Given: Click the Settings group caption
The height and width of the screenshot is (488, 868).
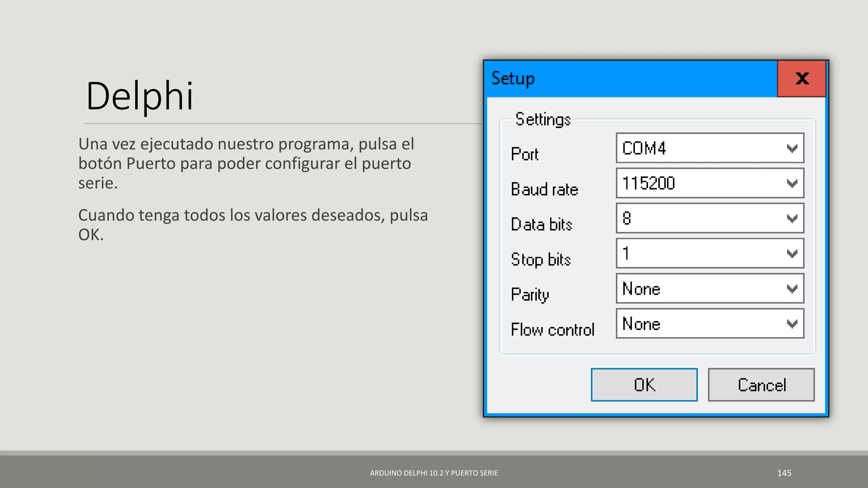Looking at the screenshot, I should tap(543, 119).
